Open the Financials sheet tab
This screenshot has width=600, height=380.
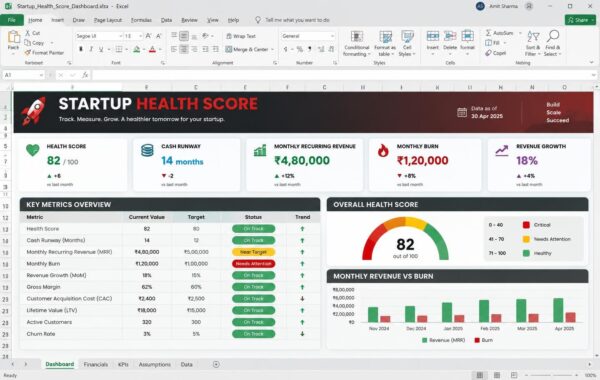96,364
